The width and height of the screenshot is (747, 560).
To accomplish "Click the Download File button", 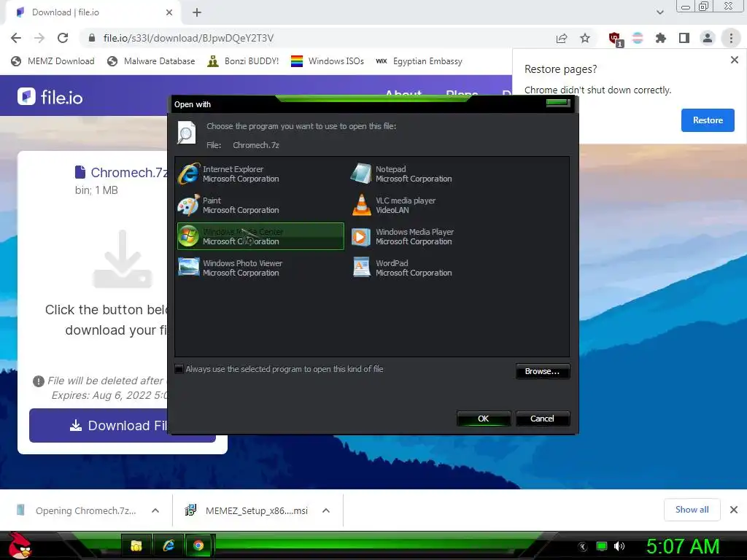I will (x=123, y=425).
